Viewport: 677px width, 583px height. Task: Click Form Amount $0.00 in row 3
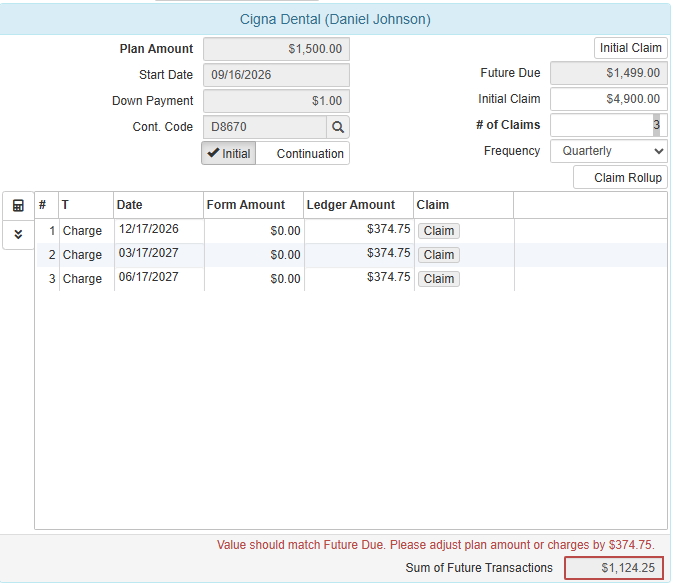pyautogui.click(x=254, y=279)
